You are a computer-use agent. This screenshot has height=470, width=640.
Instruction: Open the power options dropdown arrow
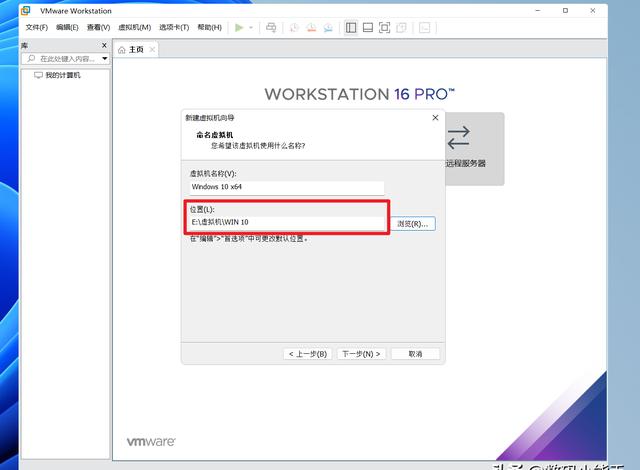251,28
